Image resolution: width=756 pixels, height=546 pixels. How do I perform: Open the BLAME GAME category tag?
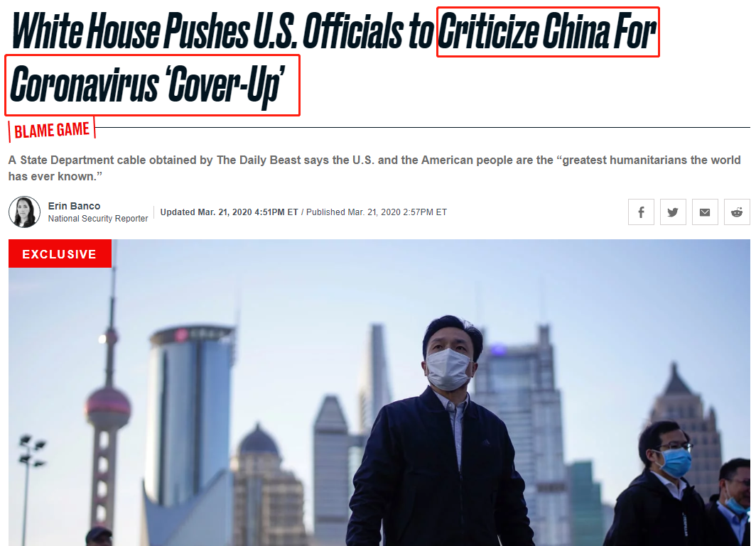click(52, 130)
